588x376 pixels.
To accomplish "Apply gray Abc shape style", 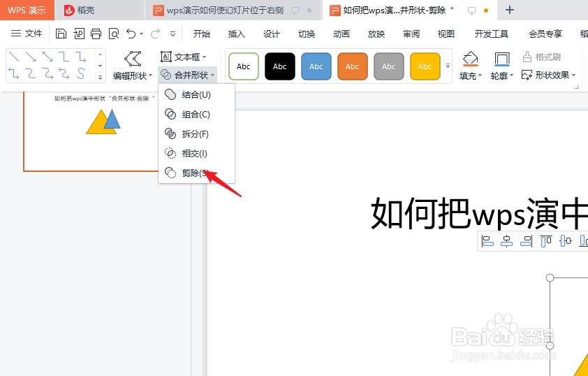I will pos(389,66).
